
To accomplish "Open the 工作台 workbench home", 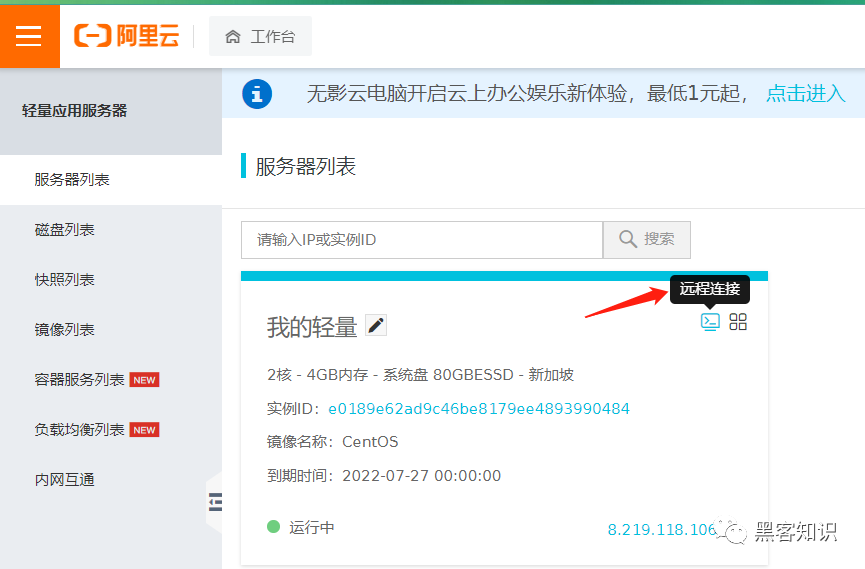I will point(260,36).
